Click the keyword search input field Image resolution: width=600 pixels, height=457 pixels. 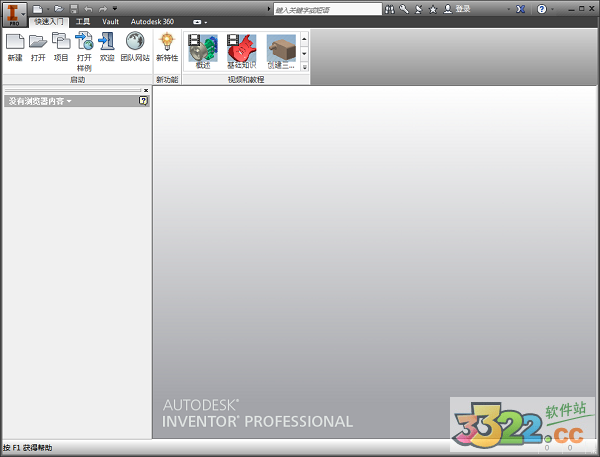point(326,8)
